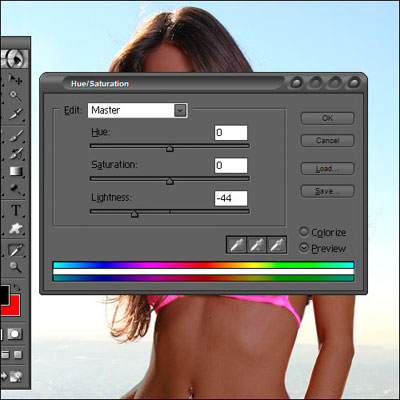This screenshot has width=400, height=400.
Task: Select the toolbar Eyedropper tool
Action: point(16,250)
